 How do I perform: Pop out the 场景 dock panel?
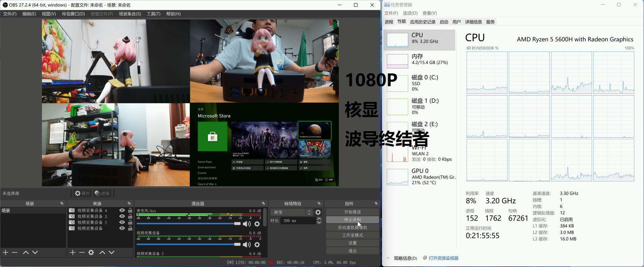click(62, 203)
